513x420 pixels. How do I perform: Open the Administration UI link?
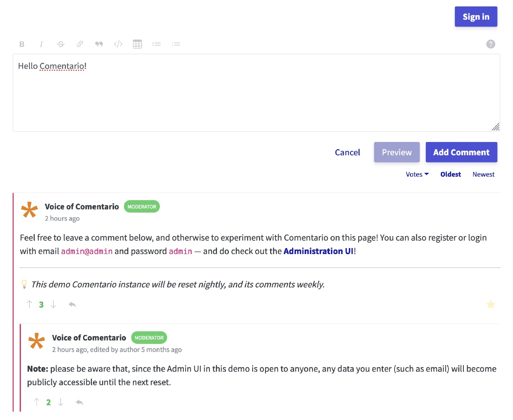(x=318, y=251)
